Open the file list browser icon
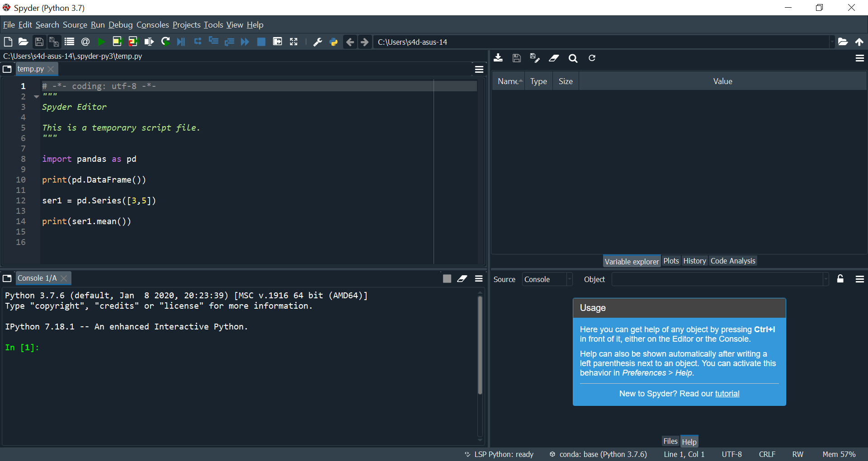 click(69, 42)
